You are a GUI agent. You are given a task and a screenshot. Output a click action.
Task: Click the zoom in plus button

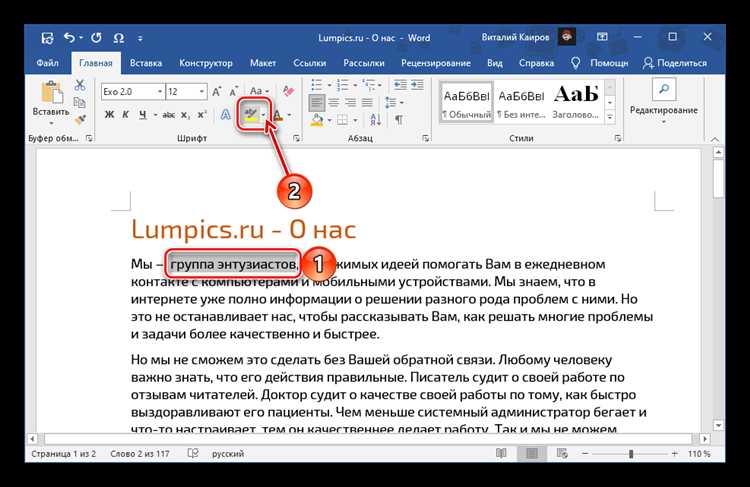click(674, 454)
